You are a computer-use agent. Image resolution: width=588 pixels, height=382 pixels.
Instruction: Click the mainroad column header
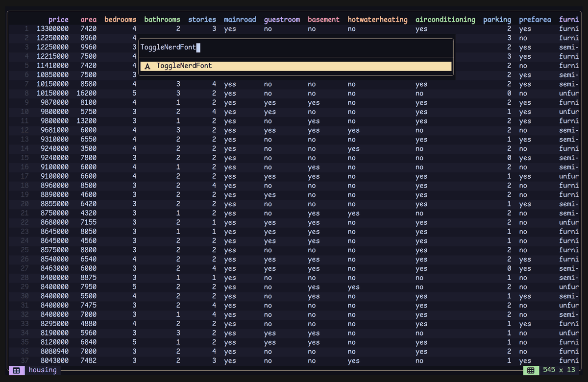click(x=240, y=20)
